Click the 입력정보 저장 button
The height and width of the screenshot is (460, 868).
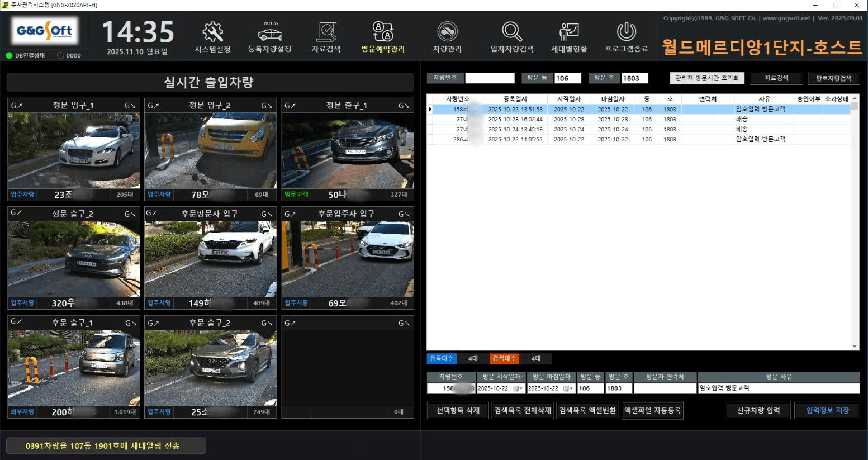click(827, 411)
